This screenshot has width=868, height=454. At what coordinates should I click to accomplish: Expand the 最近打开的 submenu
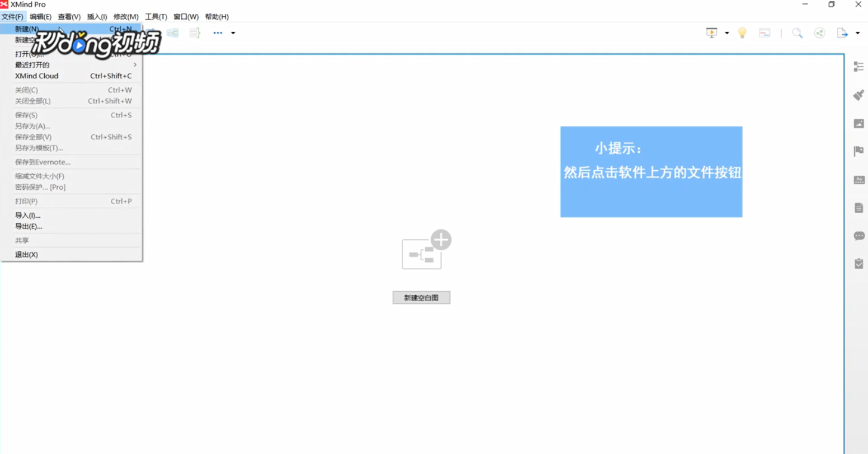pos(71,65)
